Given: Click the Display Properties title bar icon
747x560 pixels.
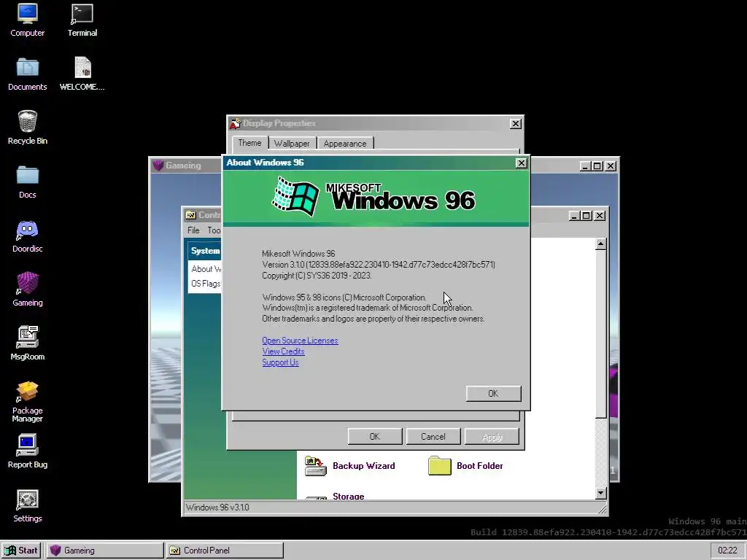Looking at the screenshot, I should (235, 123).
